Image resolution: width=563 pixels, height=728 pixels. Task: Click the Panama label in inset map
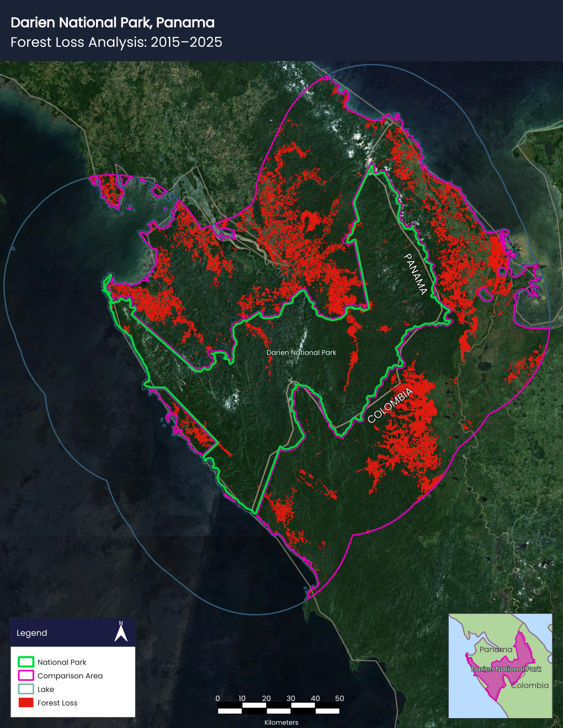pos(496,649)
